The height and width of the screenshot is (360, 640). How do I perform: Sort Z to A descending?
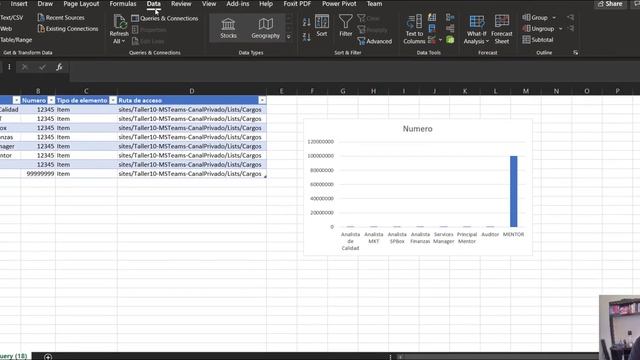(x=307, y=37)
